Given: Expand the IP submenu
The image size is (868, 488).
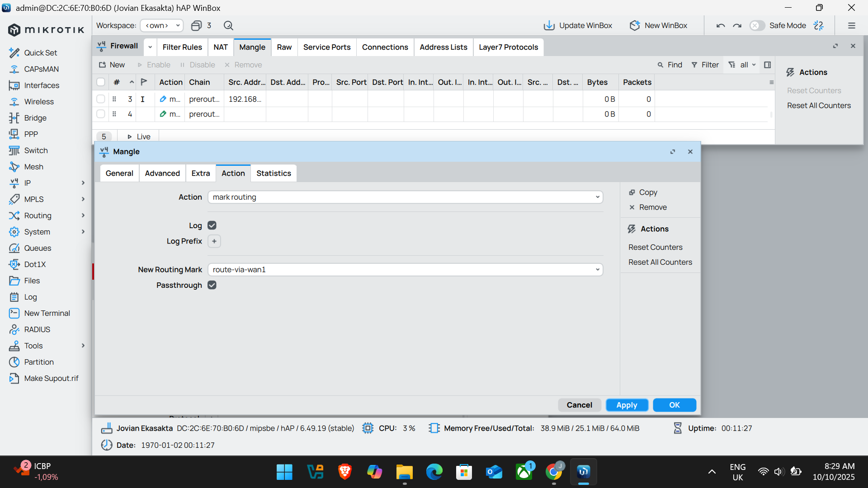Looking at the screenshot, I should click(83, 183).
